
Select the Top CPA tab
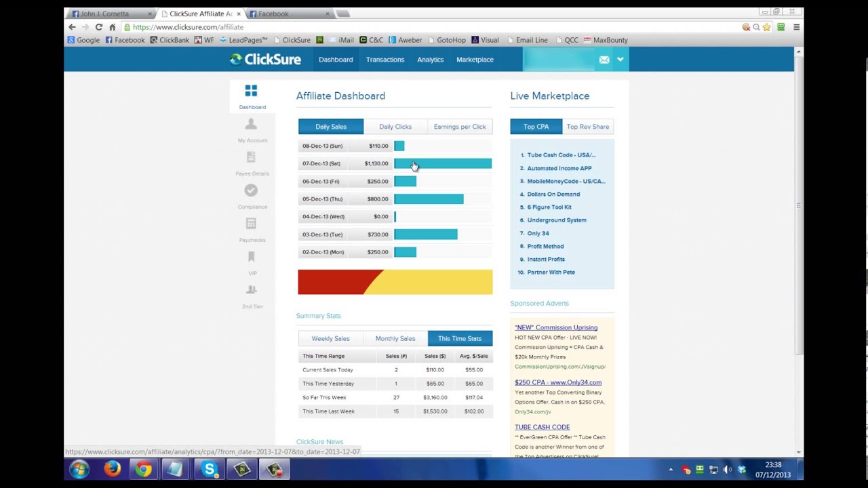(536, 127)
